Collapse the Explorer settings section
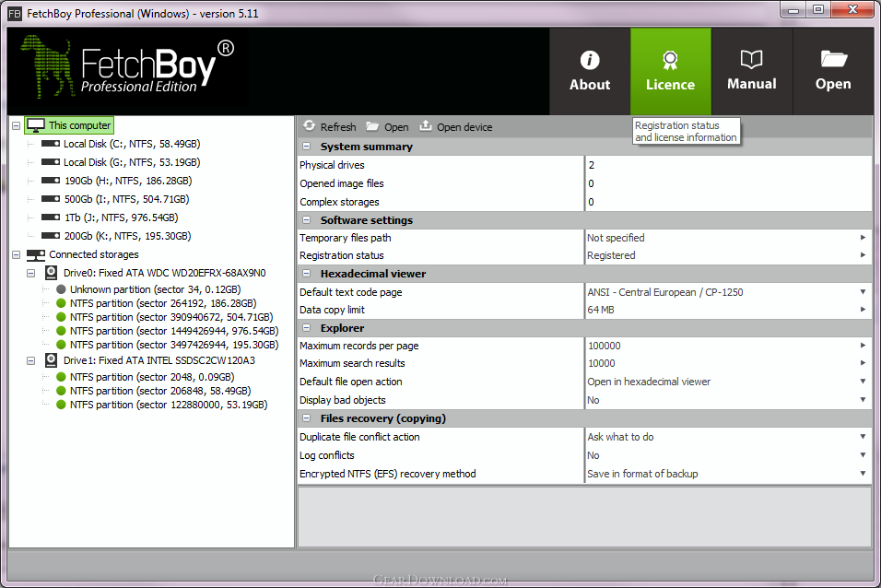Screen dimensions: 881x588 (x=307, y=328)
